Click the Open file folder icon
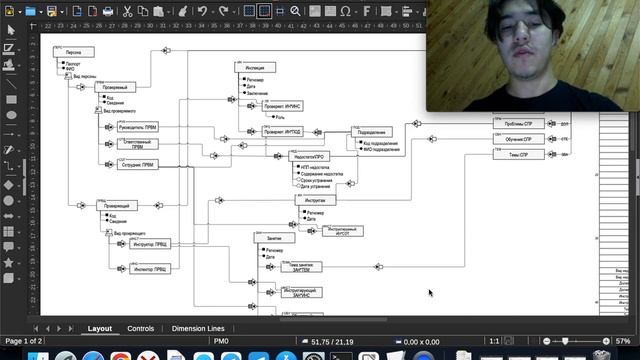This screenshot has height=360, width=640. click(x=31, y=11)
